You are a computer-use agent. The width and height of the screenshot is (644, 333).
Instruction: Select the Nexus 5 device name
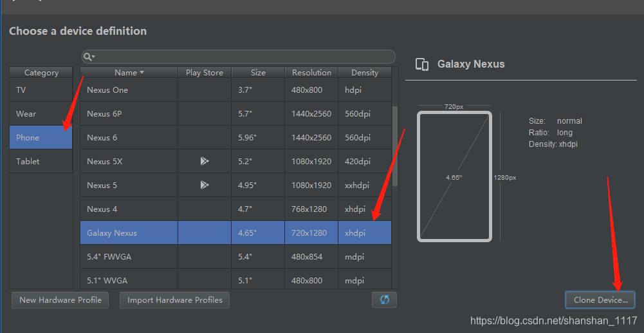click(102, 185)
